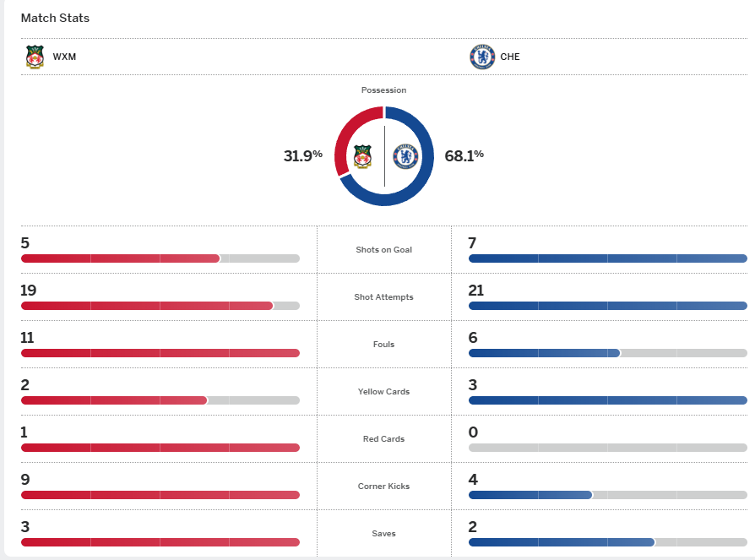
Task: Click Wrexham's Yellow Cards bar
Action: coord(114,400)
